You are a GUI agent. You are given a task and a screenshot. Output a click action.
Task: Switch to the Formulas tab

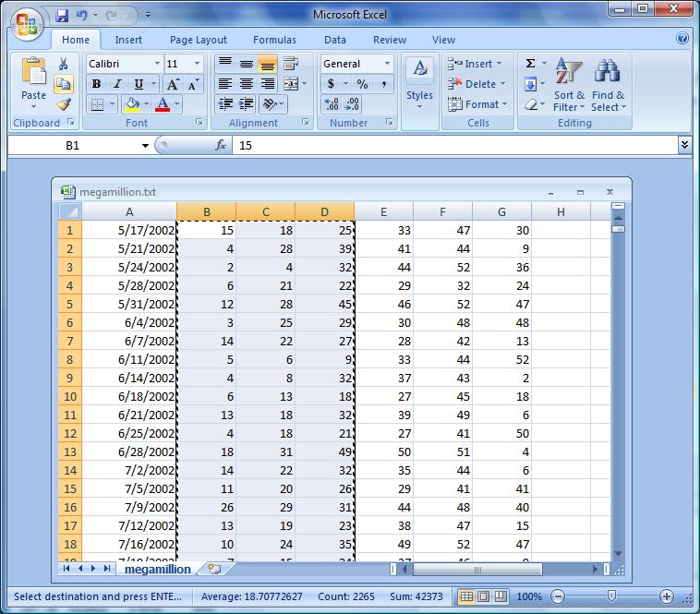(274, 40)
